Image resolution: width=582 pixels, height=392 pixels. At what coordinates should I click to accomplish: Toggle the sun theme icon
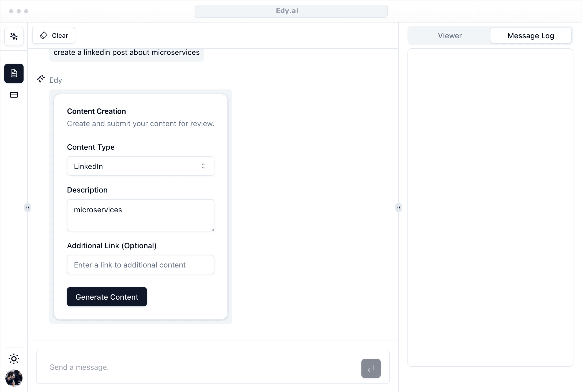click(14, 359)
